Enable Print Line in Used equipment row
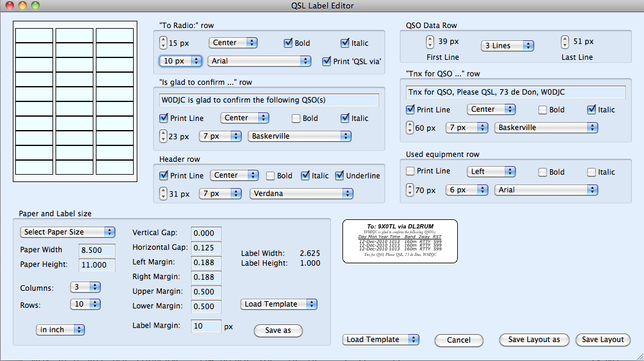This screenshot has width=644, height=361. tap(411, 171)
